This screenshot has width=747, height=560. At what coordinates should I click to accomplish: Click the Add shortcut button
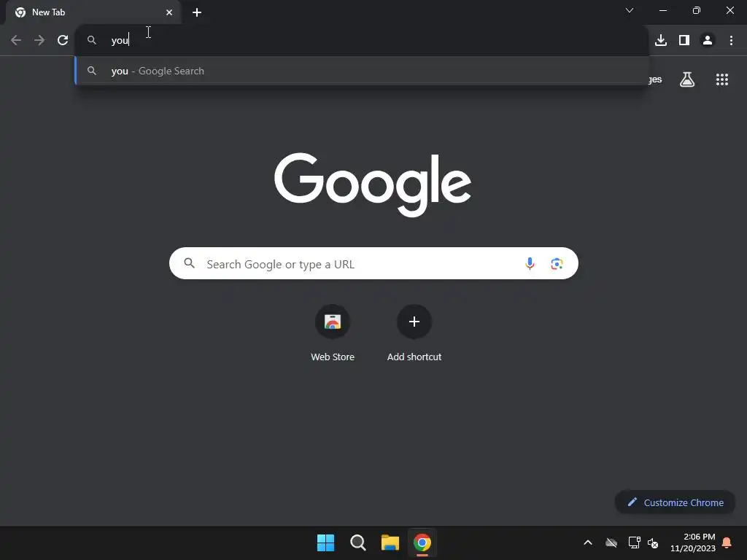click(414, 333)
